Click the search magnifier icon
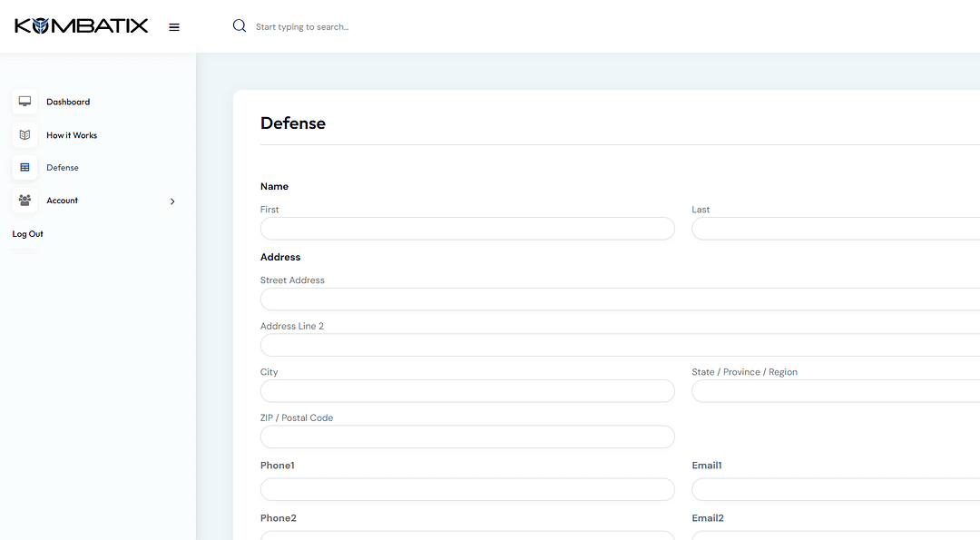Viewport: 980px width, 540px height. [239, 25]
